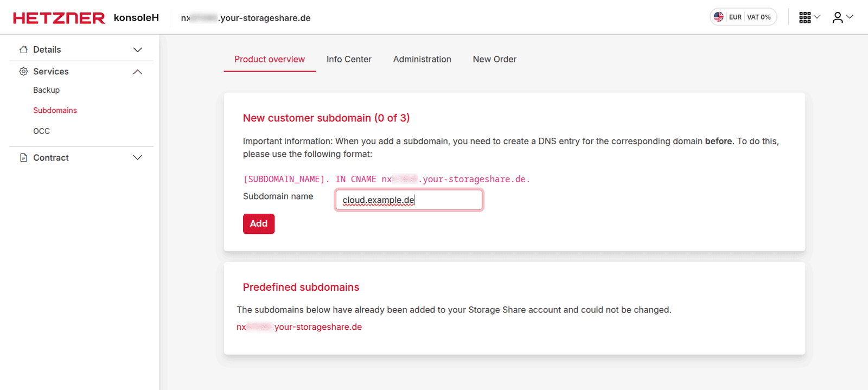Click the language flag icon
This screenshot has width=868, height=390.
(x=719, y=17)
